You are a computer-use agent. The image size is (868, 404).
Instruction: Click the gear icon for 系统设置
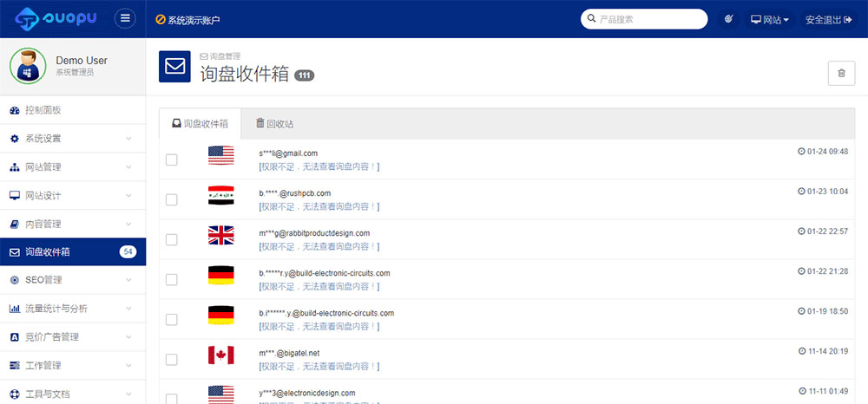[x=15, y=139]
